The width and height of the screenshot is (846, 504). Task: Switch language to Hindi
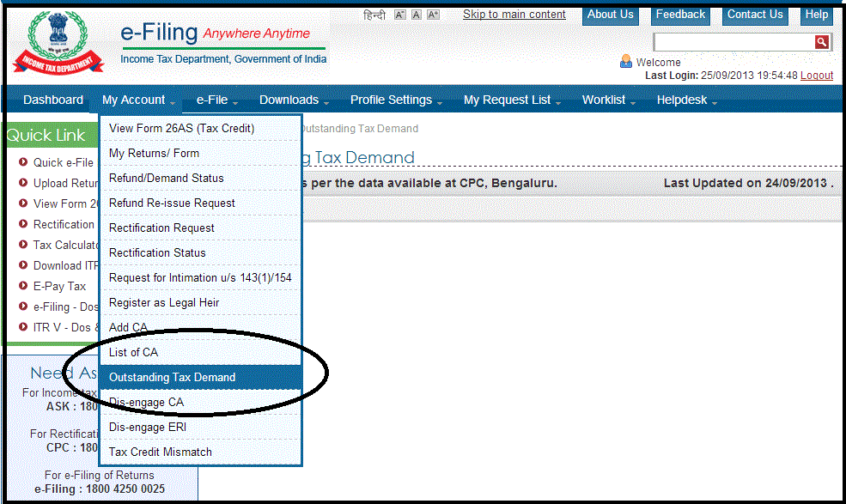point(374,15)
